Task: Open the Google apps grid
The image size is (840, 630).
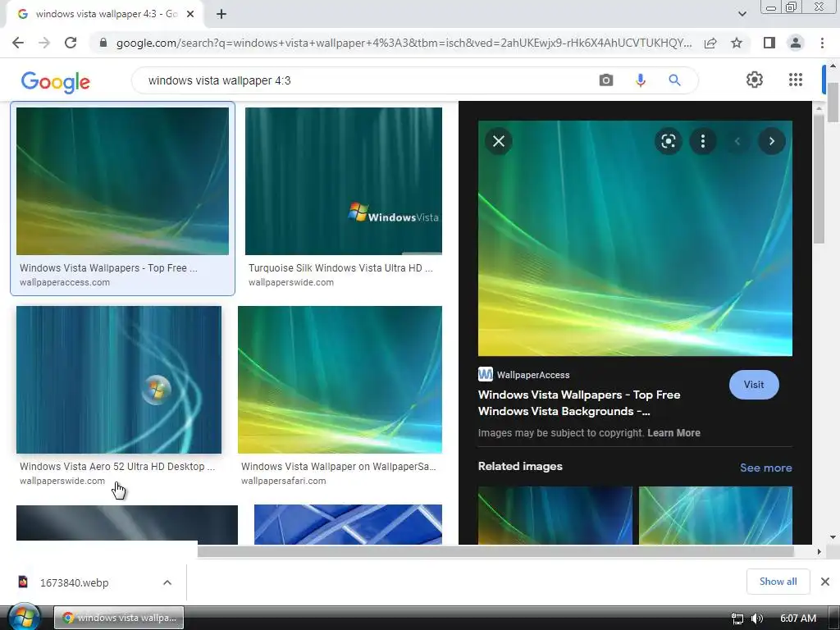Action: tap(796, 80)
